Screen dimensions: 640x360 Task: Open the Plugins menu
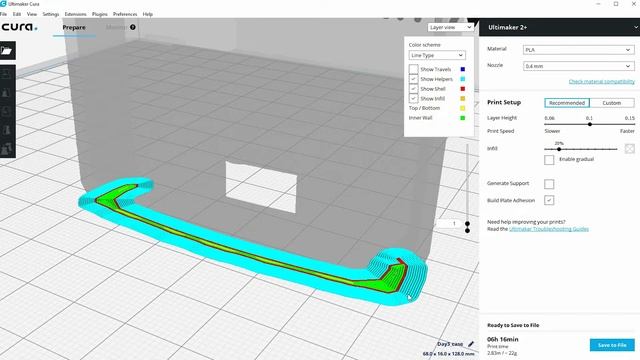point(100,14)
